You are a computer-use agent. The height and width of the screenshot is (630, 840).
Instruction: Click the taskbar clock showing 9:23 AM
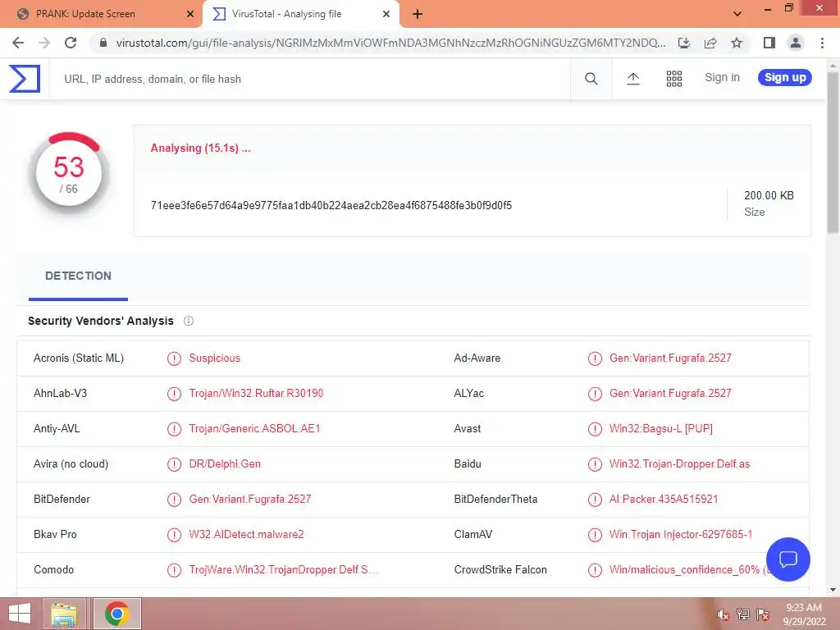click(804, 614)
